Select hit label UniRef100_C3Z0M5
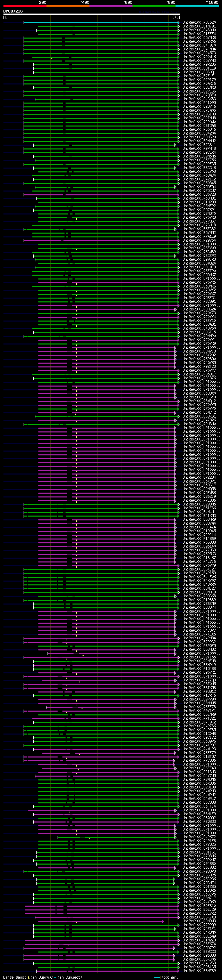The width and height of the screenshot is (222, 980). [199, 684]
